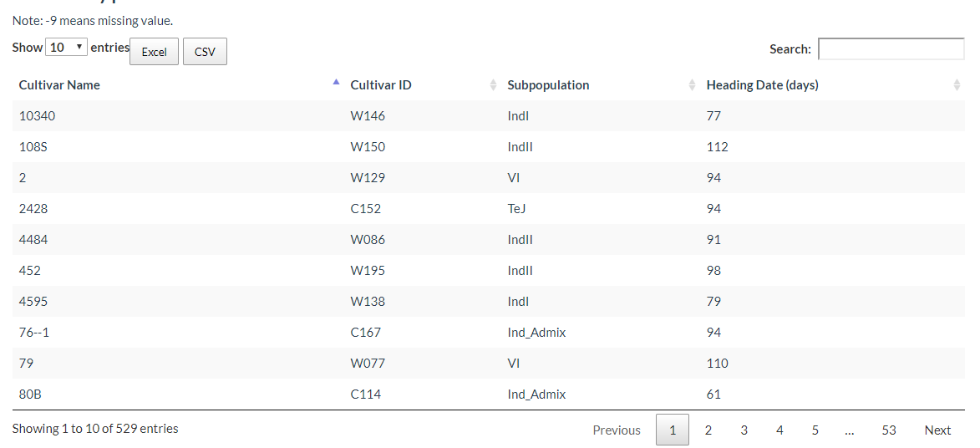This screenshot has width=980, height=448.
Task: Click the Subpopulation header text
Action: (x=548, y=85)
